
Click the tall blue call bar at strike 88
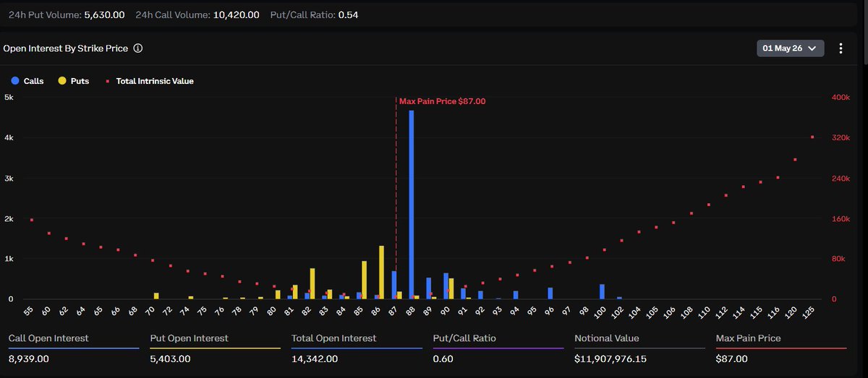coord(412,205)
